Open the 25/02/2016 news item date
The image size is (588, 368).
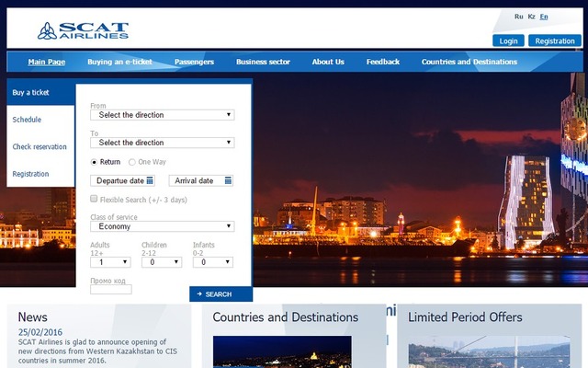point(40,332)
